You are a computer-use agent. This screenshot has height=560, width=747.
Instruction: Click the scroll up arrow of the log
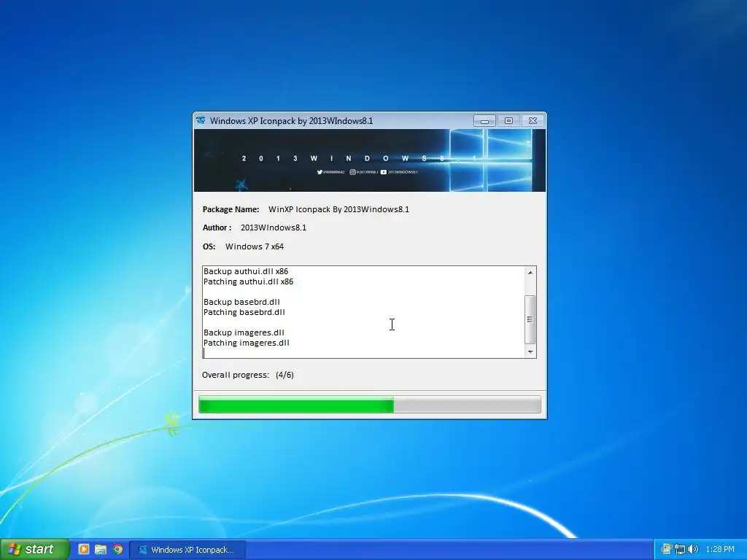pos(530,273)
